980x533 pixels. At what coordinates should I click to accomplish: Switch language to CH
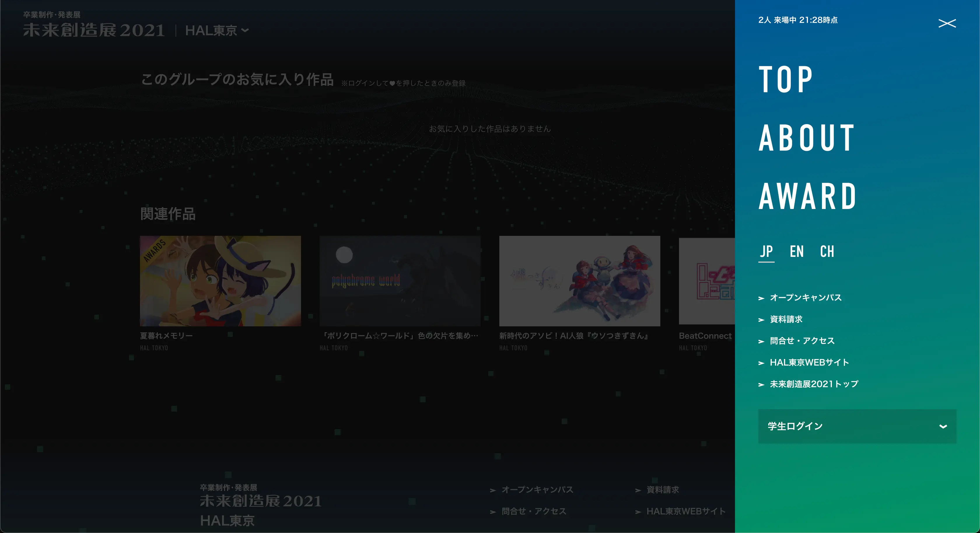tap(827, 252)
